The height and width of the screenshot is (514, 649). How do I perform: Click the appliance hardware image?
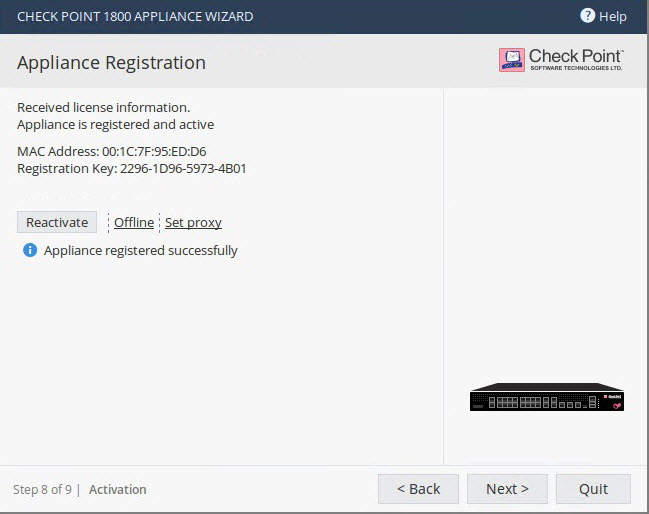click(547, 396)
